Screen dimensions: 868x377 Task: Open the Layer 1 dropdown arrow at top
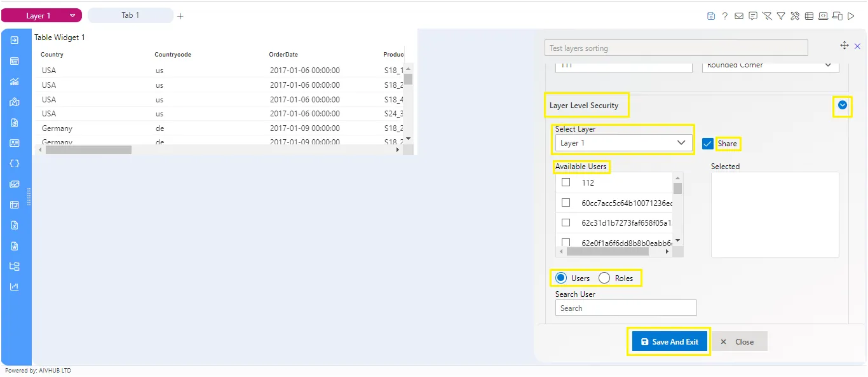(72, 16)
